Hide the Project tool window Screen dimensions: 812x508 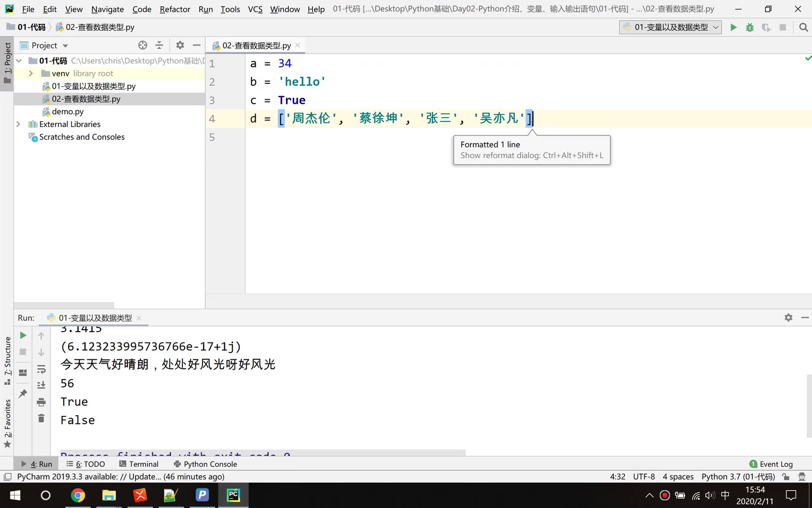point(196,45)
